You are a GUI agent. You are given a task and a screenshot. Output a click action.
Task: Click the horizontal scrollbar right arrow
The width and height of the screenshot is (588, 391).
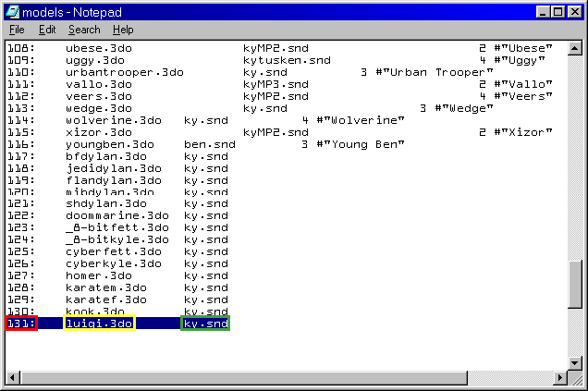click(x=560, y=377)
